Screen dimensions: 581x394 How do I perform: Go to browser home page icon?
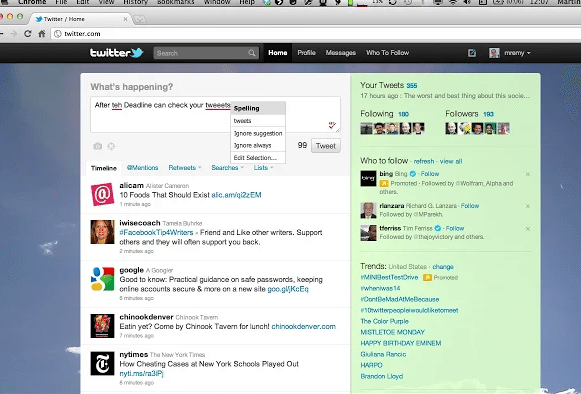click(x=42, y=34)
